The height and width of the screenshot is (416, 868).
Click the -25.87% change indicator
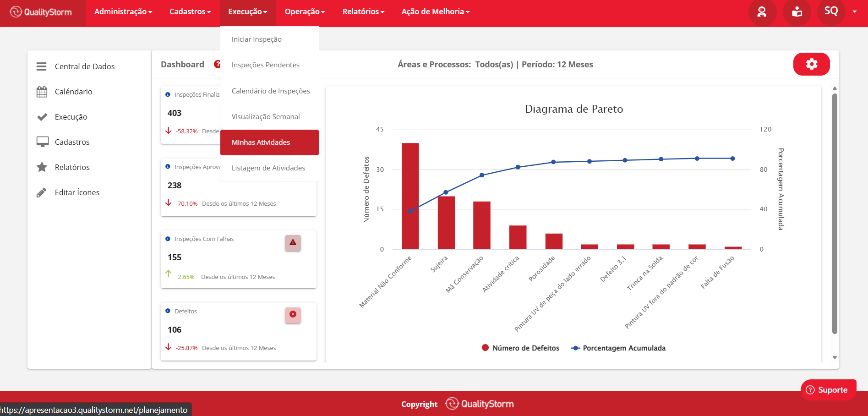pos(186,348)
